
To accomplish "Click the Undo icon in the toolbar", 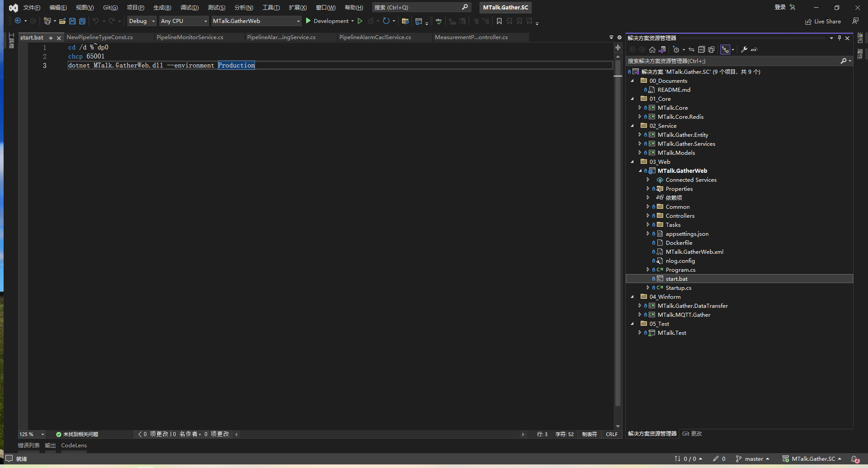I will tap(95, 21).
